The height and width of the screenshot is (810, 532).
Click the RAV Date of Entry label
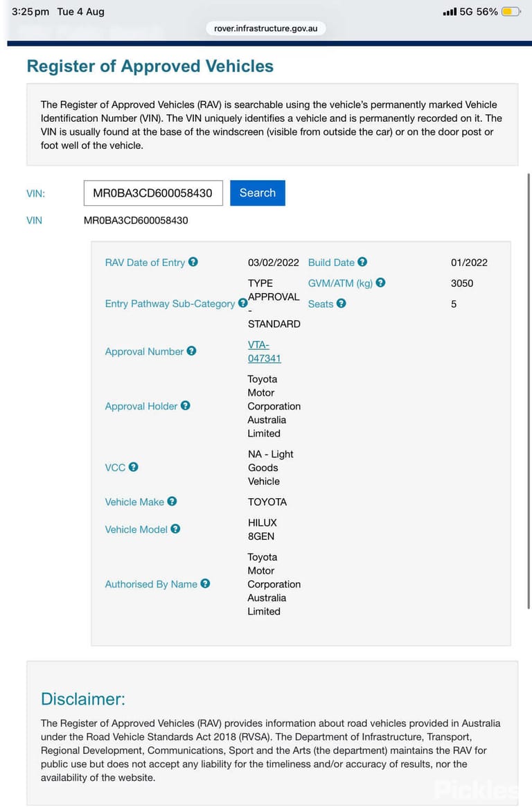click(x=145, y=263)
